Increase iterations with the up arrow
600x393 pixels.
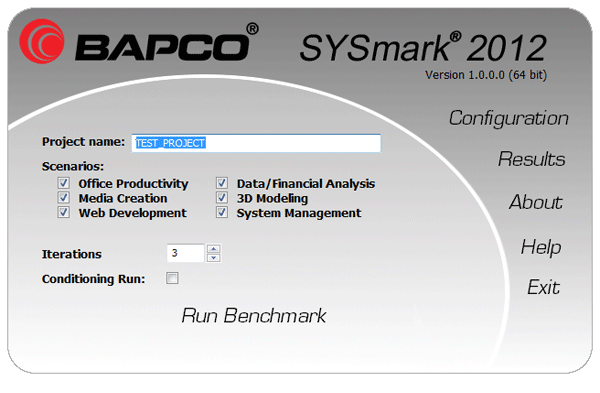[214, 249]
